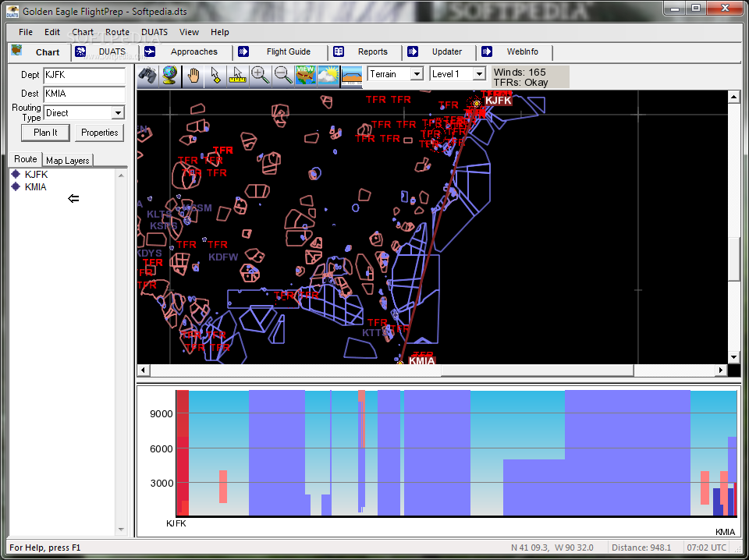Click the binoculars search icon
Screen dimensions: 749x560
148,76
